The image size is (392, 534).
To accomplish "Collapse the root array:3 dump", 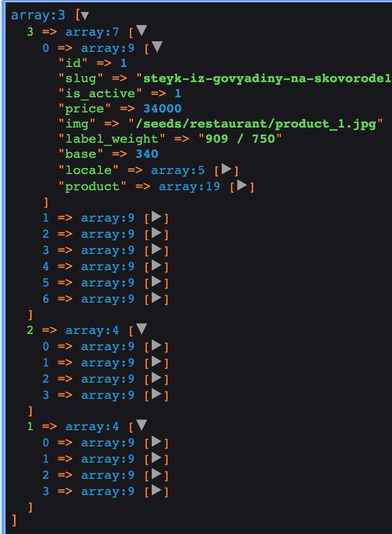I will click(x=85, y=15).
